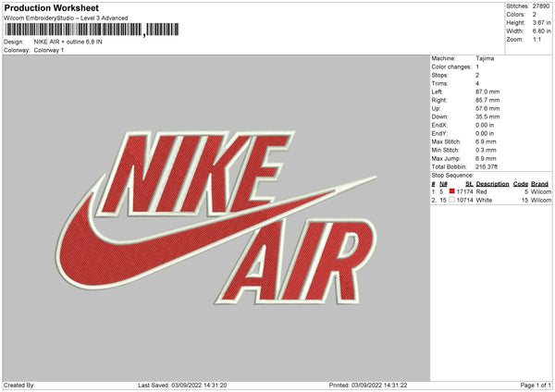
Task: Click the Machine value 'Tajima'
Action: (x=485, y=58)
